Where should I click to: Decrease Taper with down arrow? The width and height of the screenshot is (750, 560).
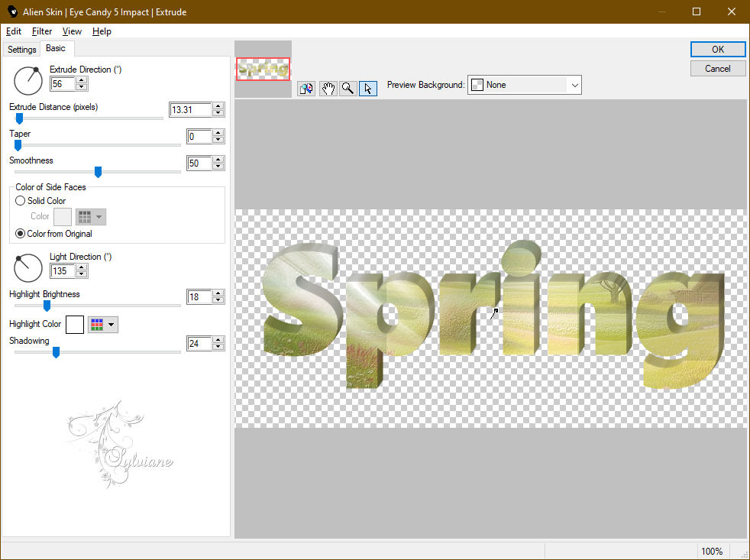218,140
